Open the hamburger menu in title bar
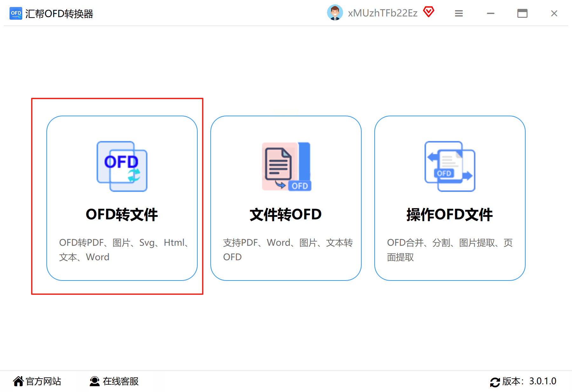The width and height of the screenshot is (572, 392). point(459,13)
